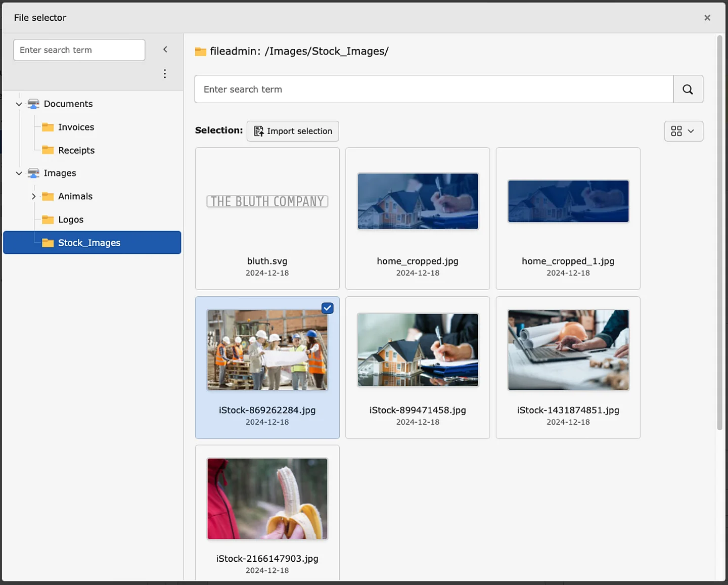Switch display using the tile view icon
Viewport: 728px width, 585px height.
[677, 131]
